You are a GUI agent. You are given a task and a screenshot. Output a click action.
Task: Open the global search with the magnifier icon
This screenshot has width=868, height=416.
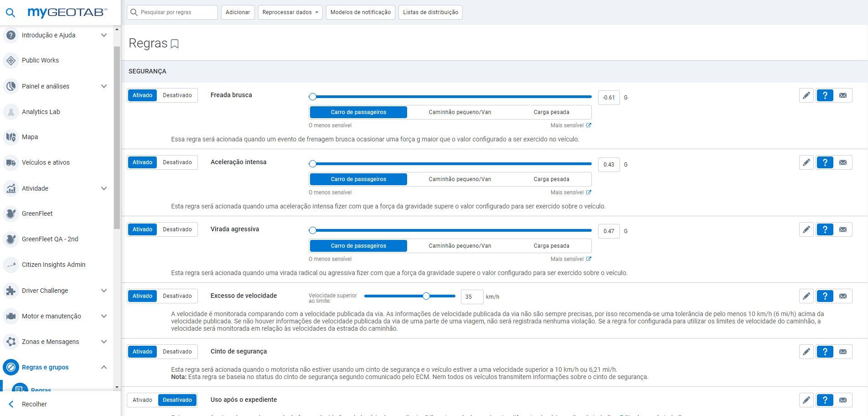coord(10,12)
